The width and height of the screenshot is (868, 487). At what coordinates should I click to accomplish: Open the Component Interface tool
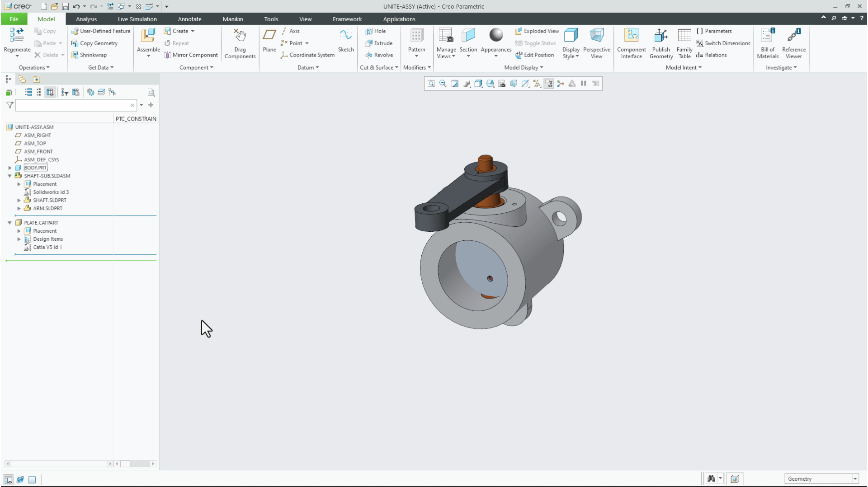[632, 43]
